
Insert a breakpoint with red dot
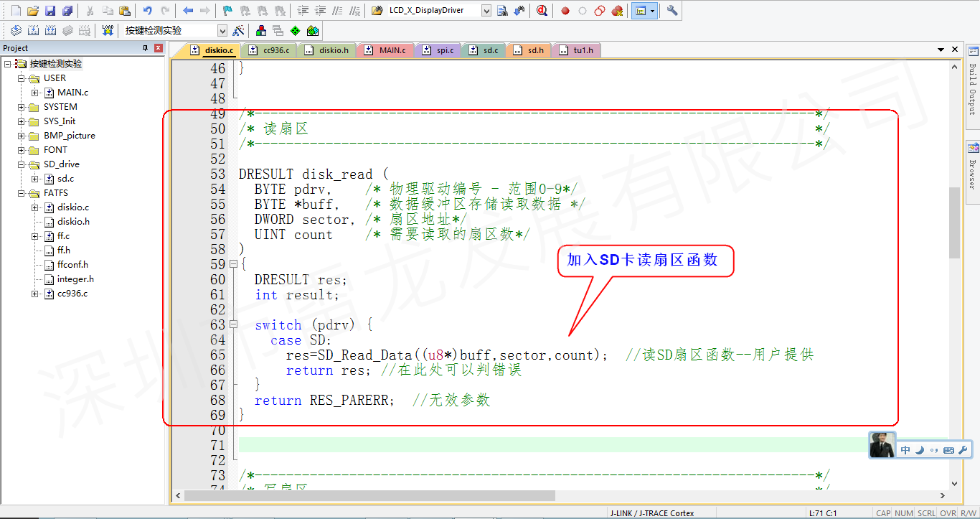click(x=565, y=11)
